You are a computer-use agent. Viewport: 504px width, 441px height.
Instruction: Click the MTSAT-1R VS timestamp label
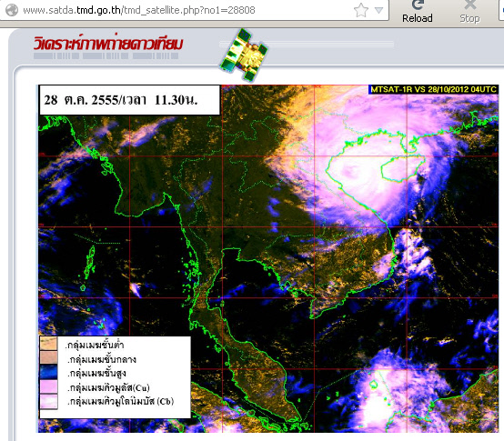click(433, 89)
